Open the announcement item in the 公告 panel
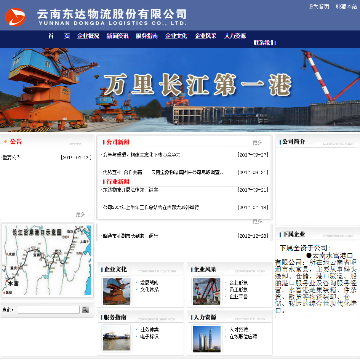 (x=11, y=157)
